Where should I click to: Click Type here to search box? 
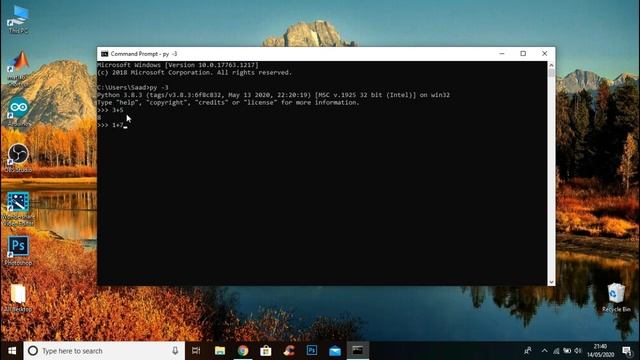tap(104, 351)
